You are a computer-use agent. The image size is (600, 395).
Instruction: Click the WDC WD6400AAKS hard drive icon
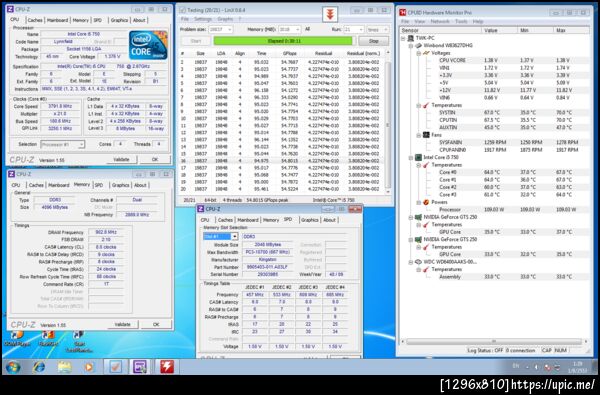[419, 262]
